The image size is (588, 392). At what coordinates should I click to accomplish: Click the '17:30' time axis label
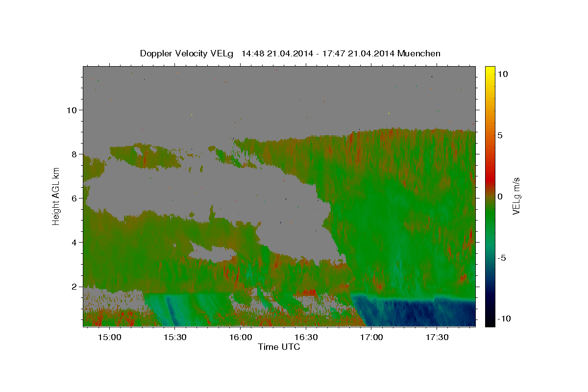(x=437, y=338)
